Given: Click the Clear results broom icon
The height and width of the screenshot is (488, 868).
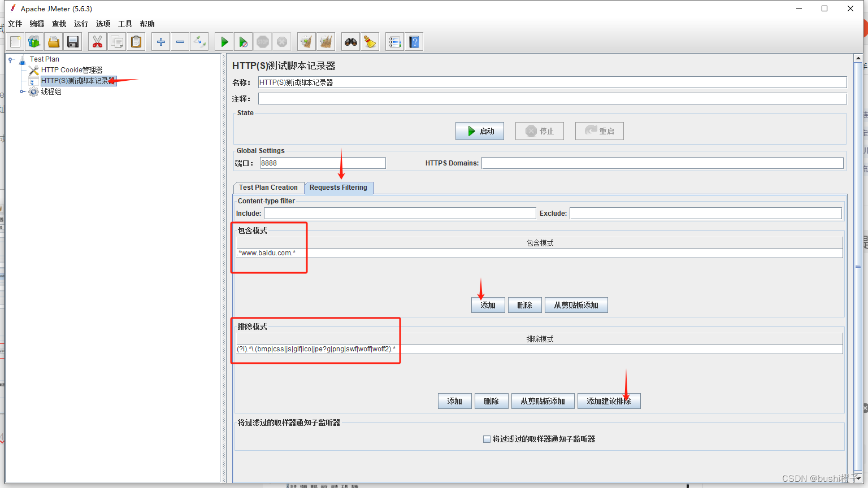Looking at the screenshot, I should coord(307,42).
